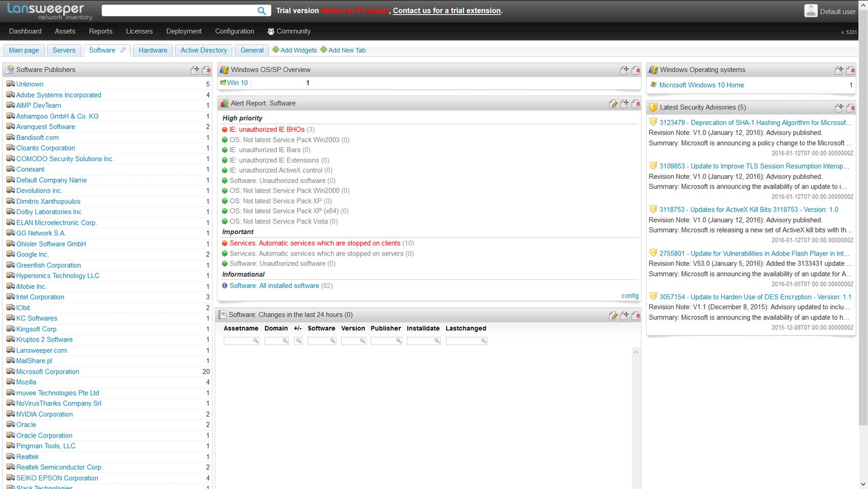The width and height of the screenshot is (868, 489).
Task: Switch to the Servers tab
Action: (64, 50)
